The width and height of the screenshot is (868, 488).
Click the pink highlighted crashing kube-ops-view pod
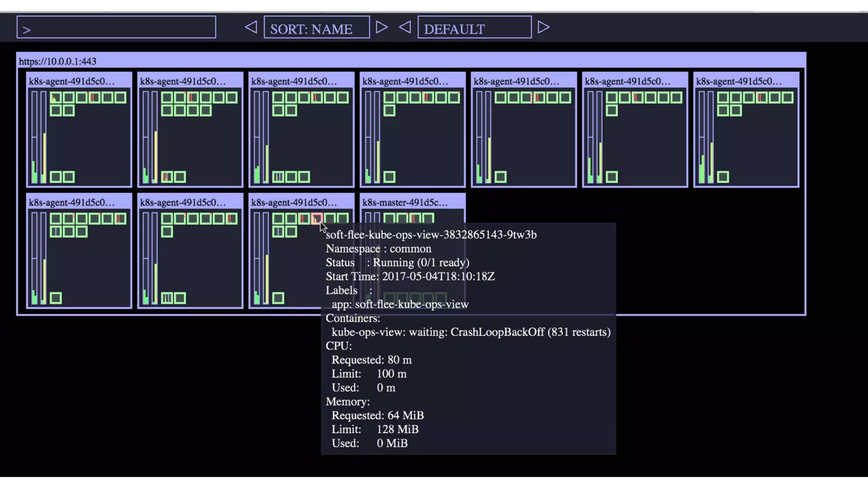coord(317,219)
